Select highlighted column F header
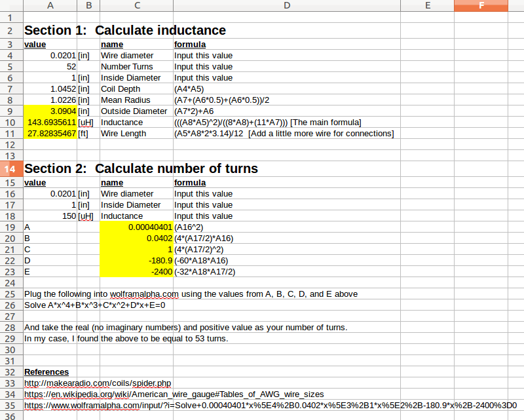The width and height of the screenshot is (524, 420). pyautogui.click(x=481, y=5)
